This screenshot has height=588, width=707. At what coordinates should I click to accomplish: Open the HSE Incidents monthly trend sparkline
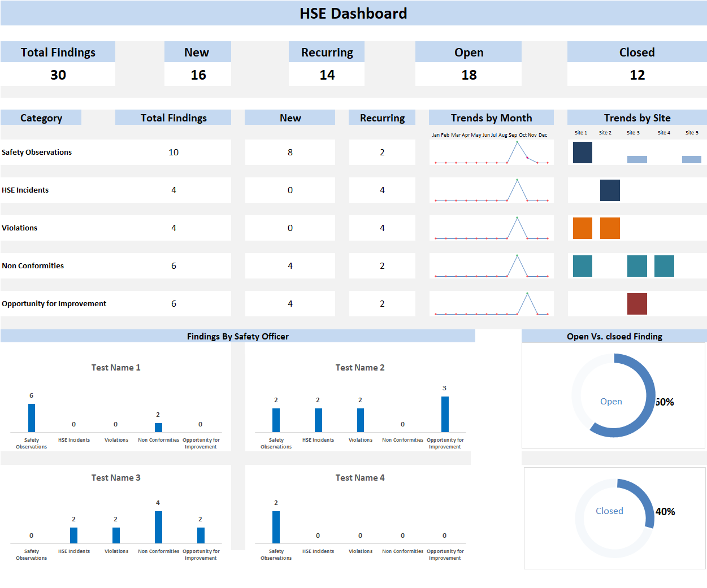point(491,190)
